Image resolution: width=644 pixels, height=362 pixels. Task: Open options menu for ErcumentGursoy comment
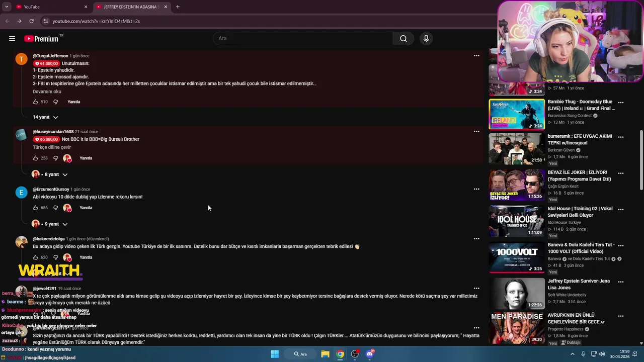[476, 189]
